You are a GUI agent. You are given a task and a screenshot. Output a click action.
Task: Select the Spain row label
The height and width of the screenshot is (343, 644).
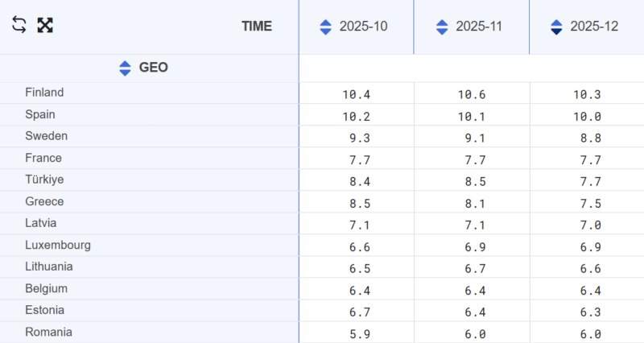(x=40, y=114)
